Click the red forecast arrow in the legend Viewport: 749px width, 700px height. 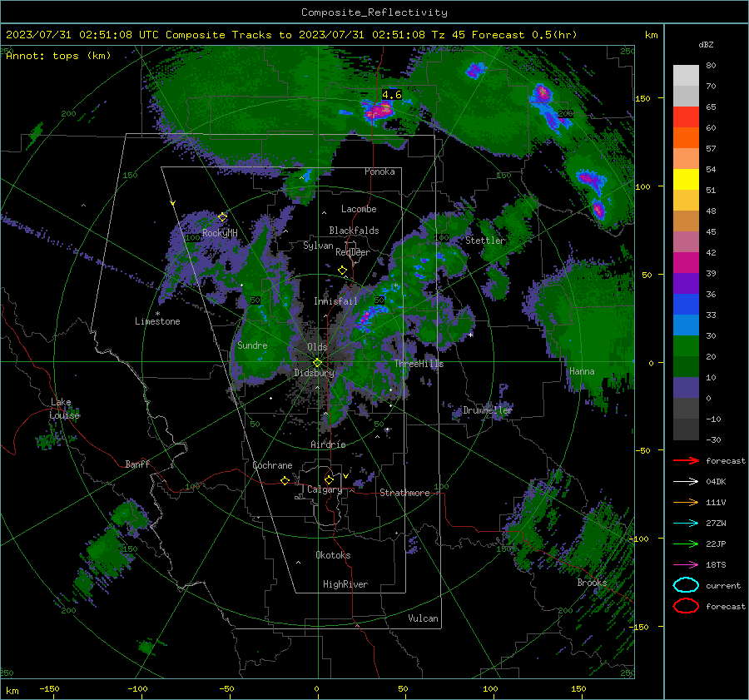coord(686,460)
